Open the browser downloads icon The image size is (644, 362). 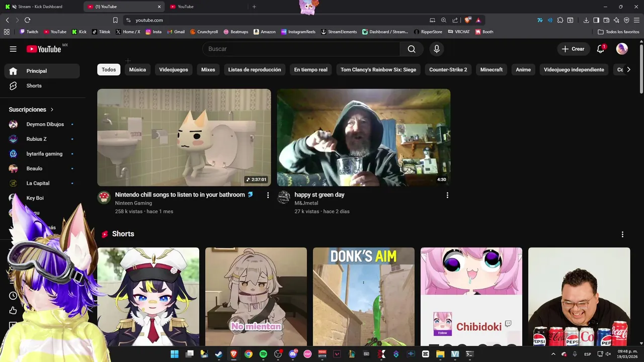coord(586,20)
